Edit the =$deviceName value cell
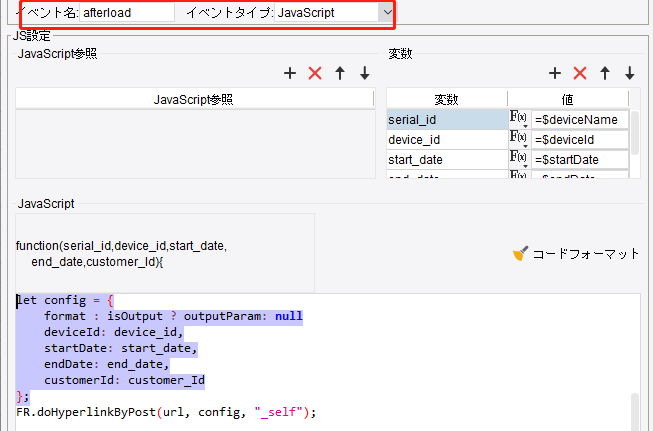653x431 pixels. [x=580, y=120]
